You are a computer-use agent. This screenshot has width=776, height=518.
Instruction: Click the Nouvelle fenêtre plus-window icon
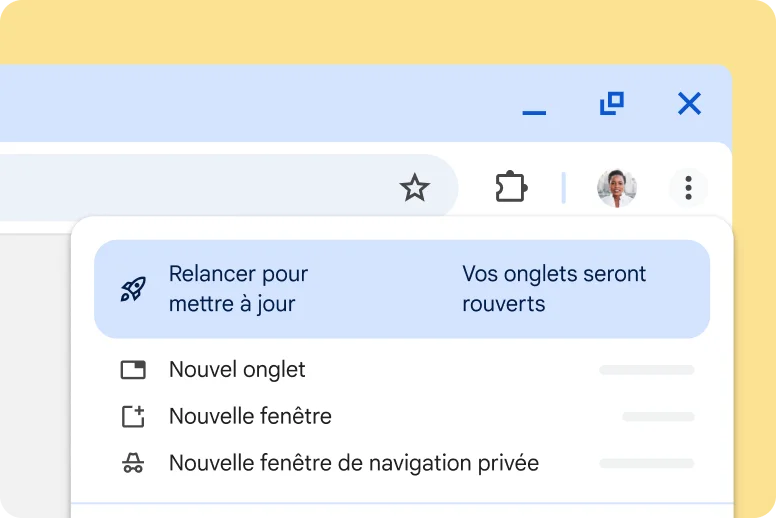coord(133,416)
